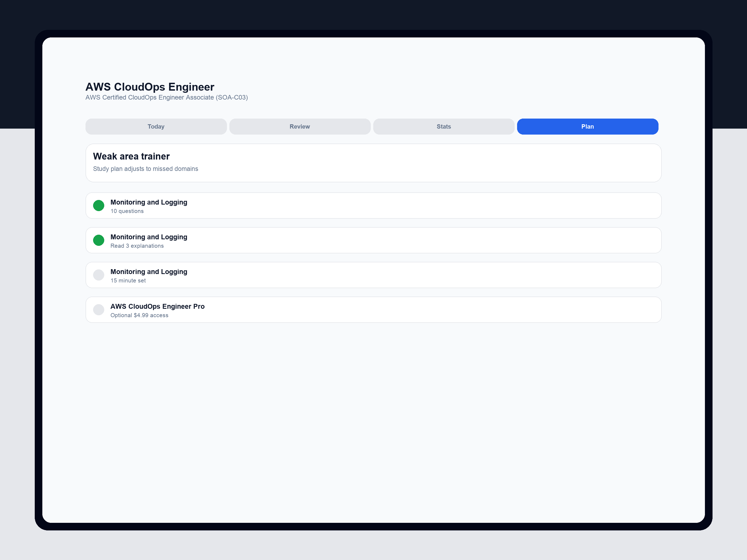Open the 15 minute set card
Screen dimensions: 747x560
point(373,275)
